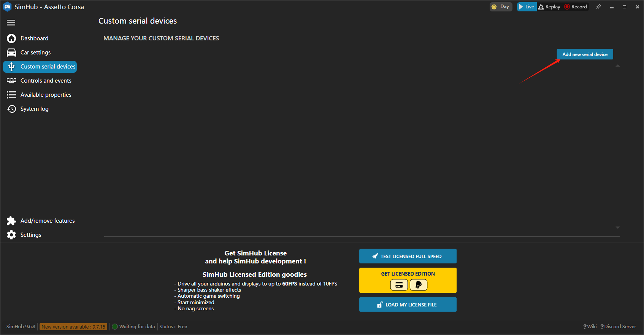Click the PayPal payment icon
This screenshot has height=335, width=644.
(x=419, y=285)
